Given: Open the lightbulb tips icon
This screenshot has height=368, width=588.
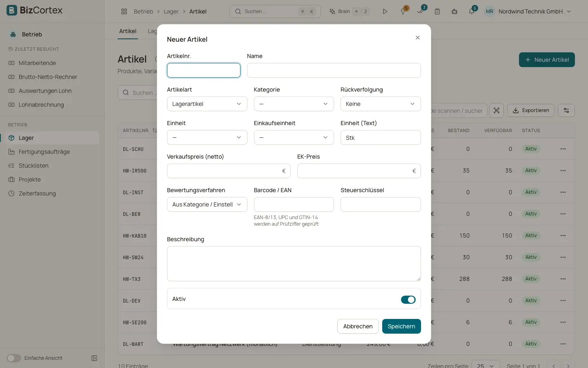Looking at the screenshot, I should point(403,11).
